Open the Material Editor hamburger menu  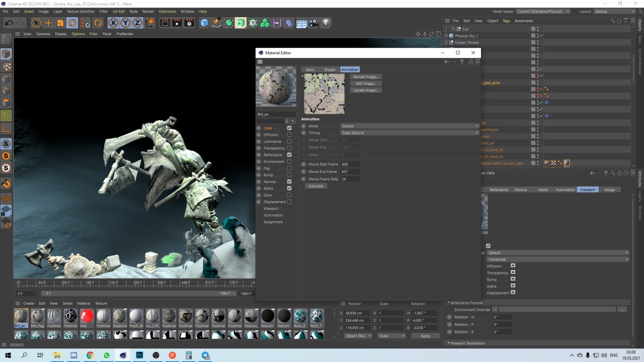(260, 61)
